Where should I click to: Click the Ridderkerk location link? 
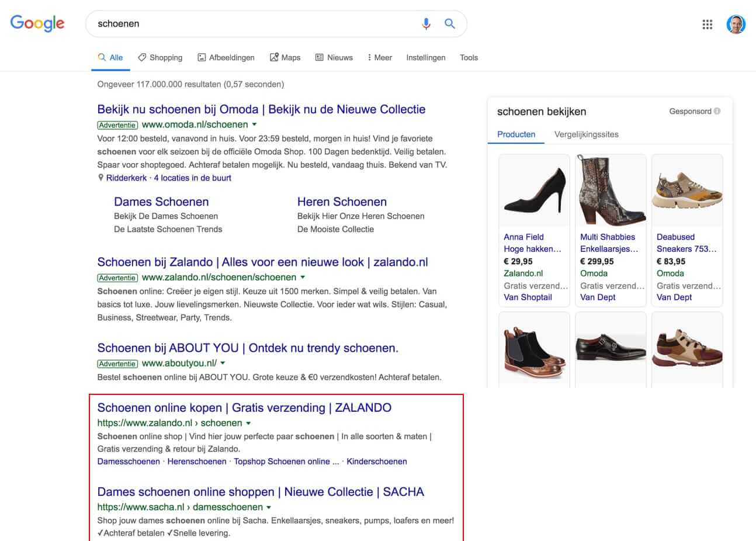[127, 178]
